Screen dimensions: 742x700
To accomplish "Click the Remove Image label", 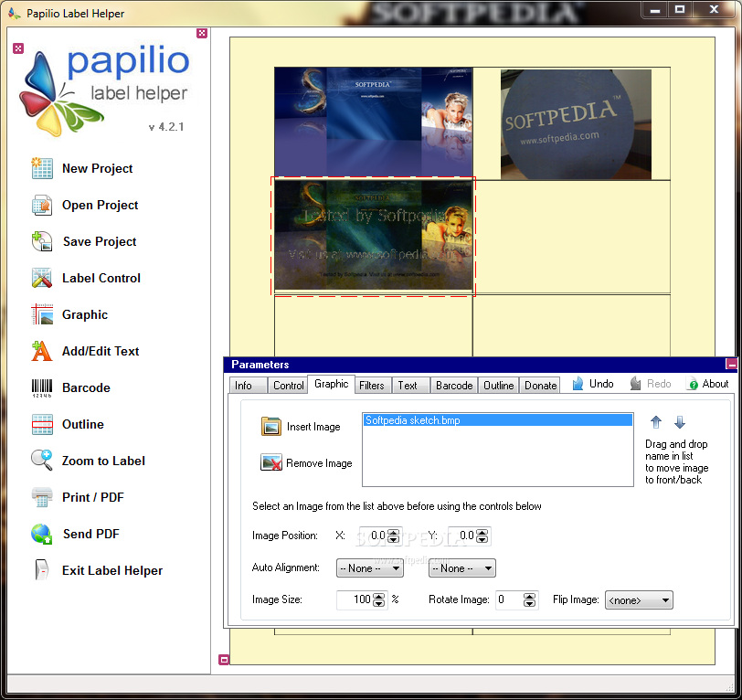I will [x=319, y=463].
